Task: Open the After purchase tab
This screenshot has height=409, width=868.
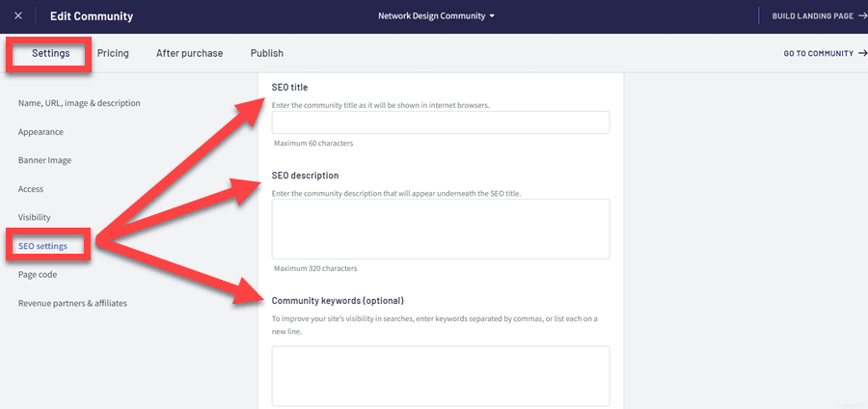Action: [189, 53]
